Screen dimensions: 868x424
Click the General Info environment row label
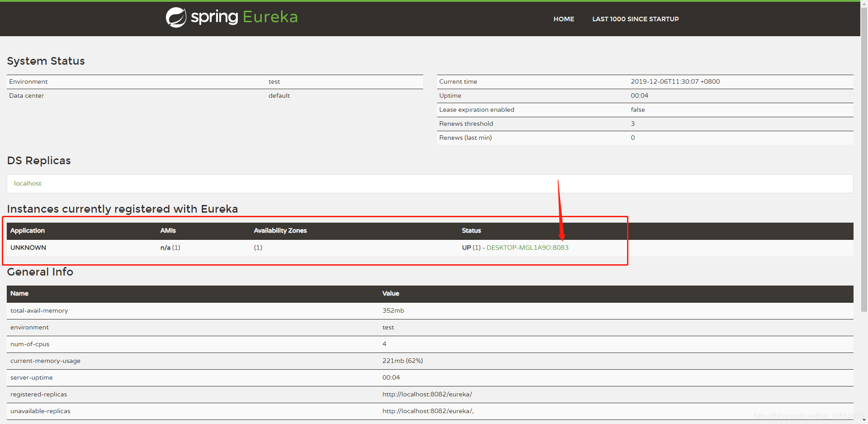click(x=29, y=327)
